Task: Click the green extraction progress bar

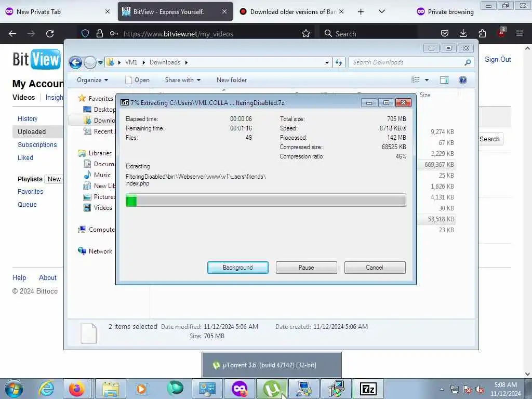Action: (x=265, y=200)
